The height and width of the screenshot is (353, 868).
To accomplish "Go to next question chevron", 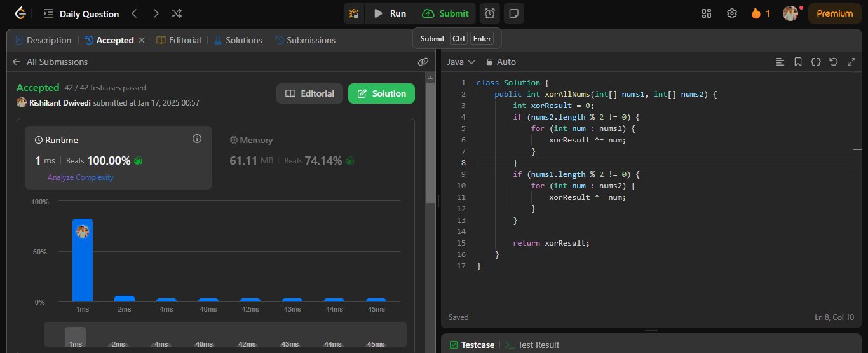I will click(x=156, y=13).
